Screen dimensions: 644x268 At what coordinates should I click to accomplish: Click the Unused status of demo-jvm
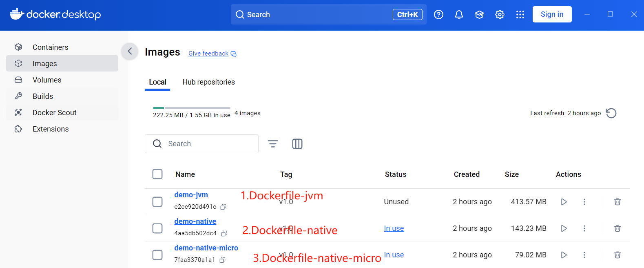click(396, 202)
